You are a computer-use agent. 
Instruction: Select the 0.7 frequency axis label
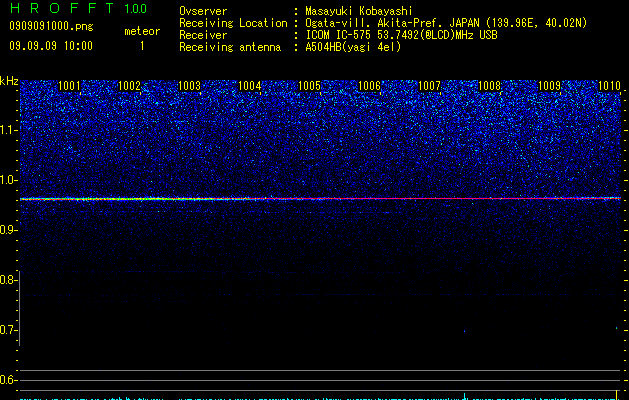(x=8, y=330)
